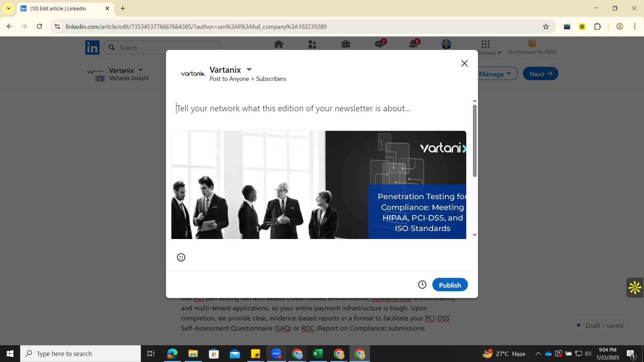Image resolution: width=644 pixels, height=362 pixels.
Task: Click the LinkedIn search box
Action: [161, 48]
